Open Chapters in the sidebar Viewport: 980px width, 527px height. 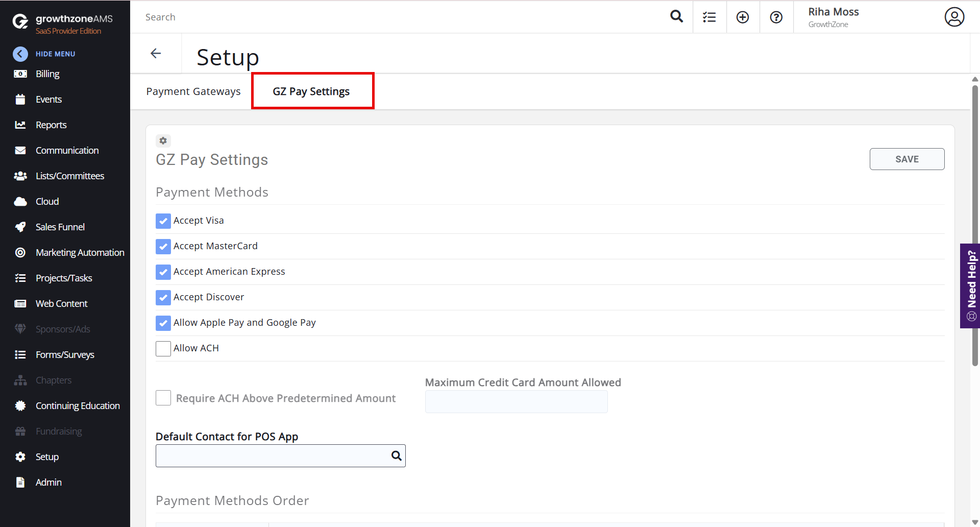click(54, 380)
